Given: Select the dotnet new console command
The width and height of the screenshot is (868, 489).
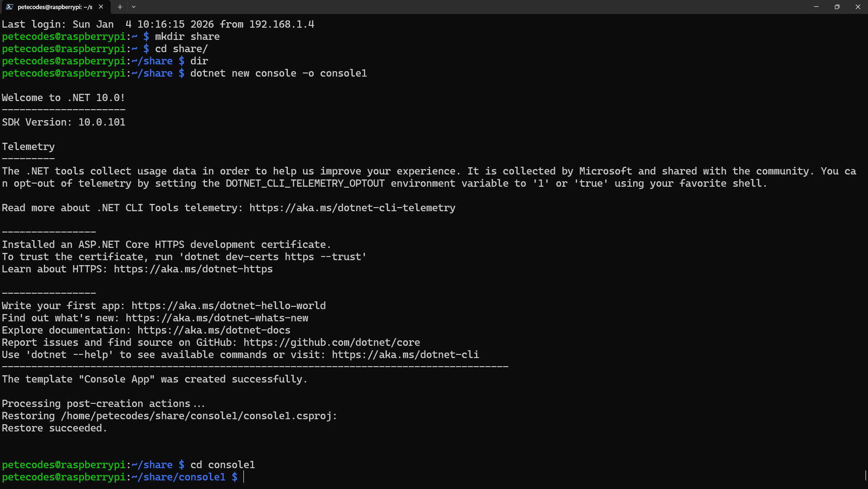Looking at the screenshot, I should click(278, 73).
